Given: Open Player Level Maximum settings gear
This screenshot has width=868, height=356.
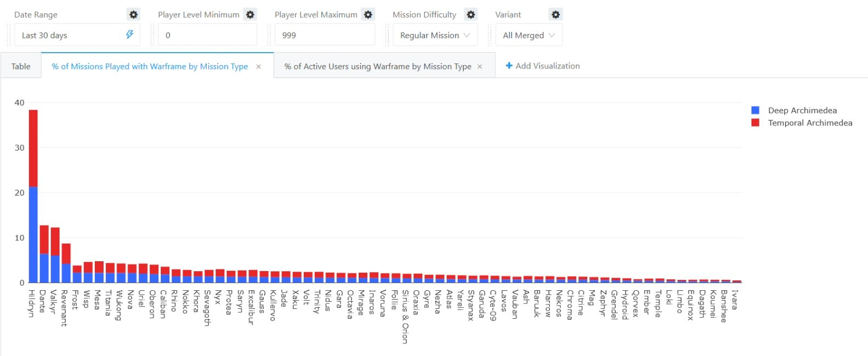Looking at the screenshot, I should [x=368, y=15].
